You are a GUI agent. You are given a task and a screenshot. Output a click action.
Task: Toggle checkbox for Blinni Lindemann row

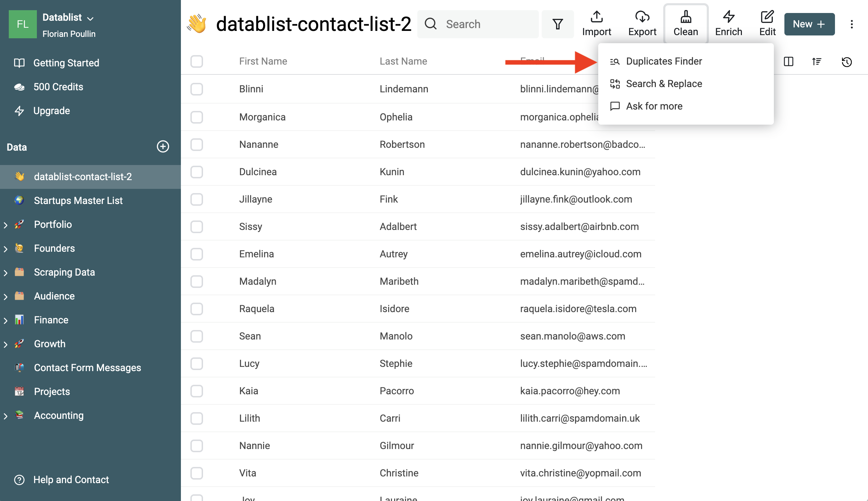click(x=197, y=88)
